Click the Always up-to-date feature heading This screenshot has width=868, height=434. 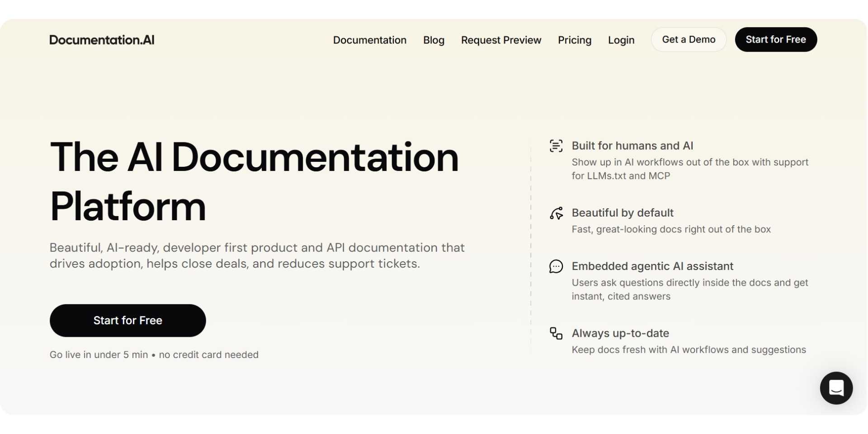620,333
